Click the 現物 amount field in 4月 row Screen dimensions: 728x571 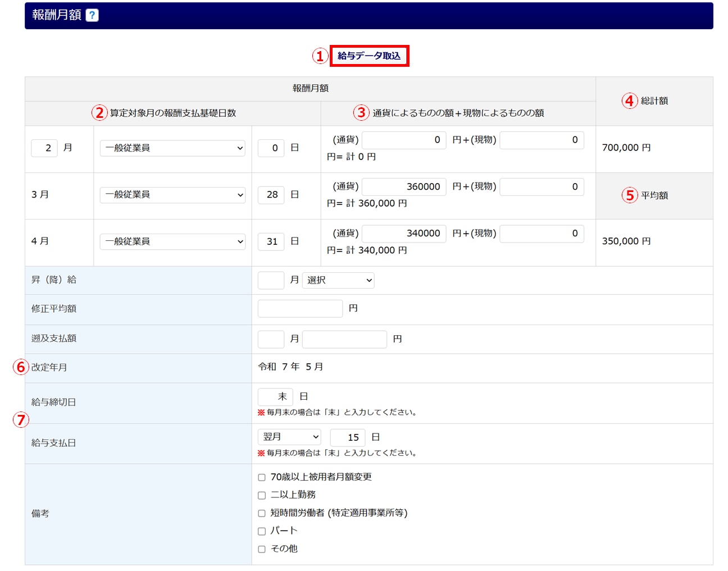542,233
